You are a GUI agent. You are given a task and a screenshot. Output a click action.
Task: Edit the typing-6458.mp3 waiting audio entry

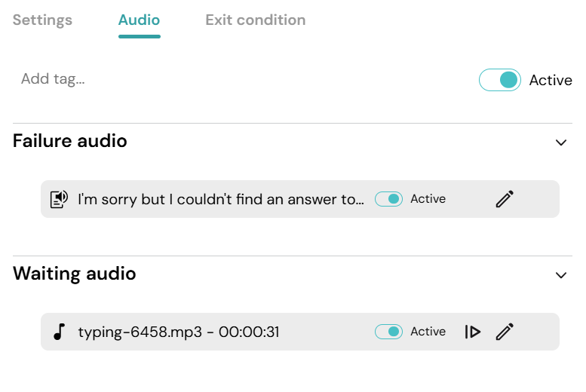coord(505,332)
